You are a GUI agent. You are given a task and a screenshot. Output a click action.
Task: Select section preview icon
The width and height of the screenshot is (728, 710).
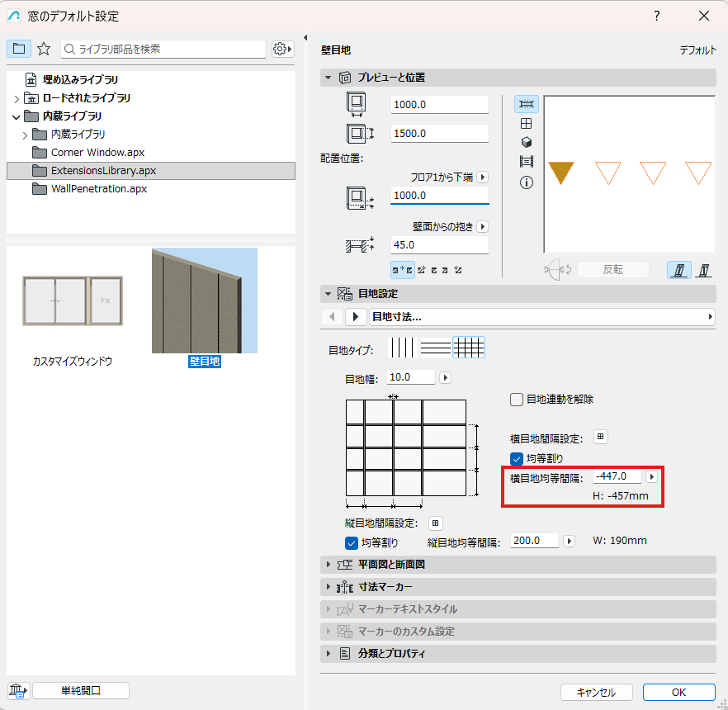tap(526, 162)
